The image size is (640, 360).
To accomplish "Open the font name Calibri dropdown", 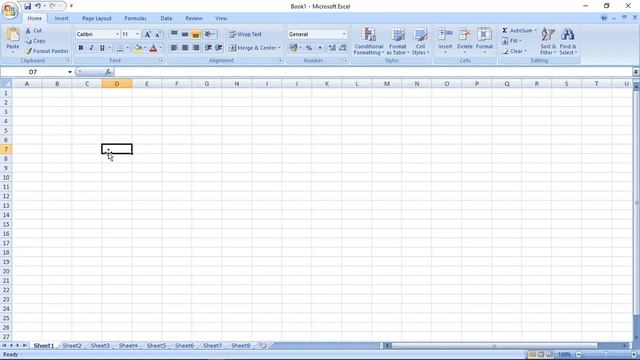I will (x=117, y=34).
